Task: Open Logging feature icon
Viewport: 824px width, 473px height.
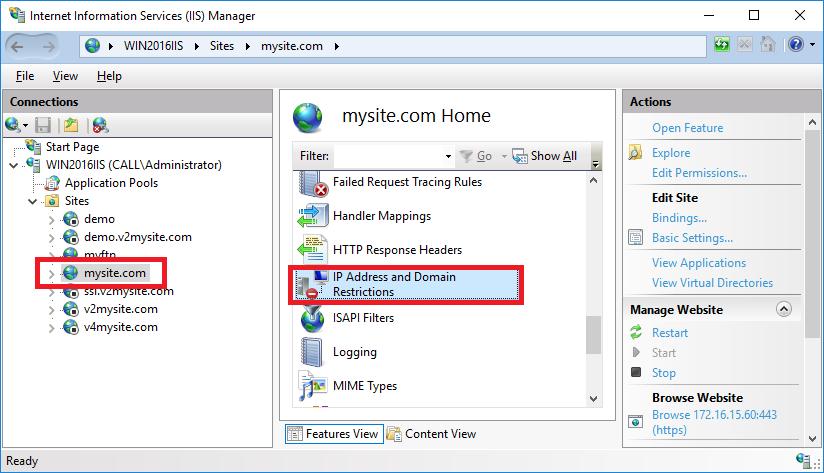Action: click(x=313, y=352)
